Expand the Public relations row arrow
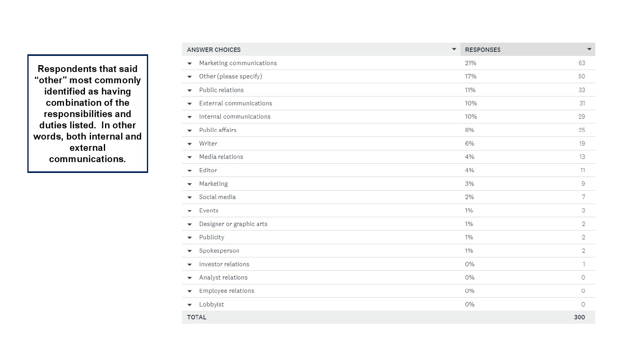This screenshot has width=644, height=362. coord(190,90)
